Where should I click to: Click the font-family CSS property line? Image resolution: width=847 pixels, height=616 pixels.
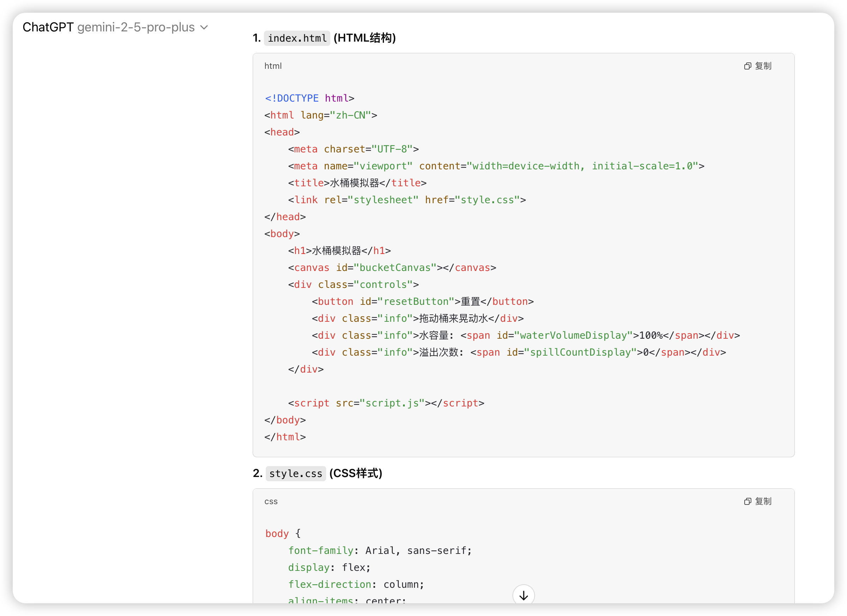[x=379, y=551]
